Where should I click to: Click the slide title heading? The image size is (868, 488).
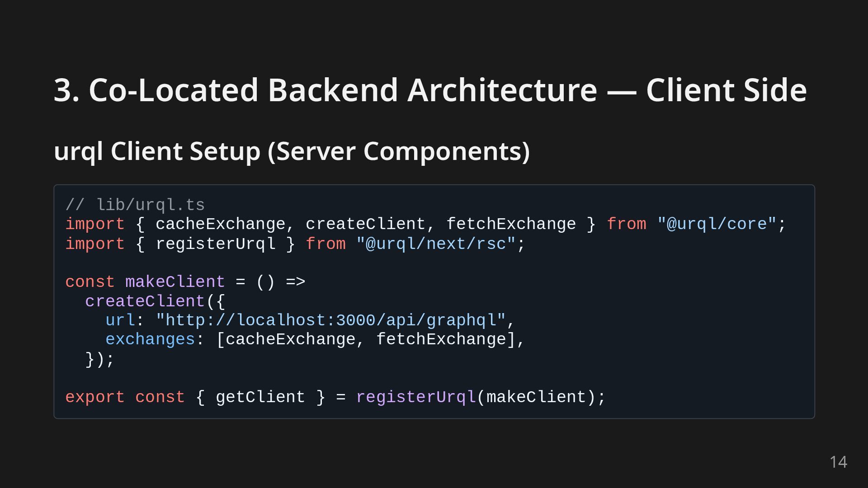(x=429, y=90)
